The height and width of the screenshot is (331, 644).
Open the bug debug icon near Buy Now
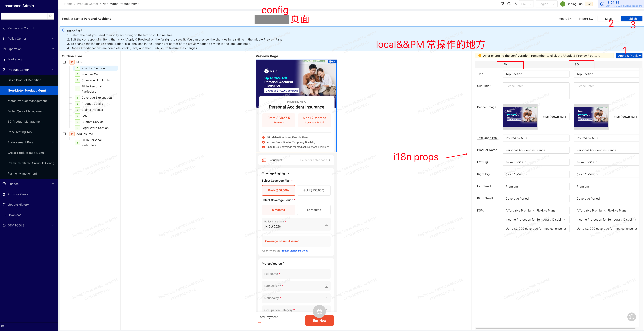pyautogui.click(x=319, y=311)
